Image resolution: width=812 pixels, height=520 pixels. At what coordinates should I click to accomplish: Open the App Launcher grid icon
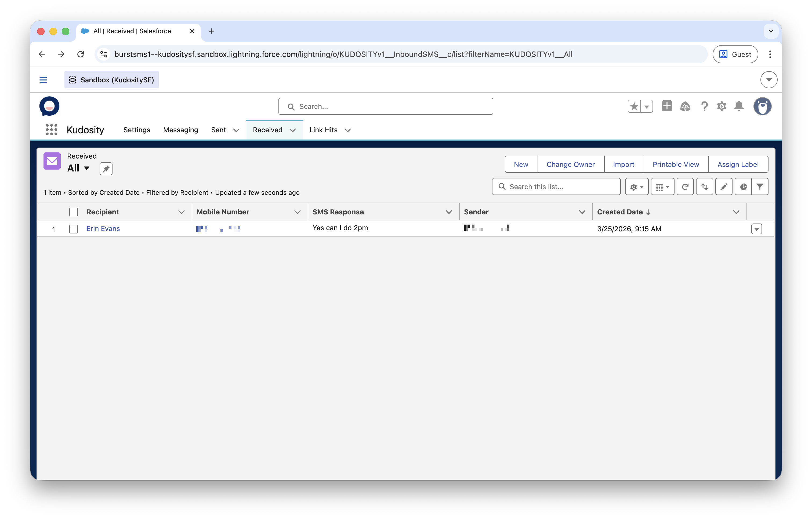[x=51, y=130]
